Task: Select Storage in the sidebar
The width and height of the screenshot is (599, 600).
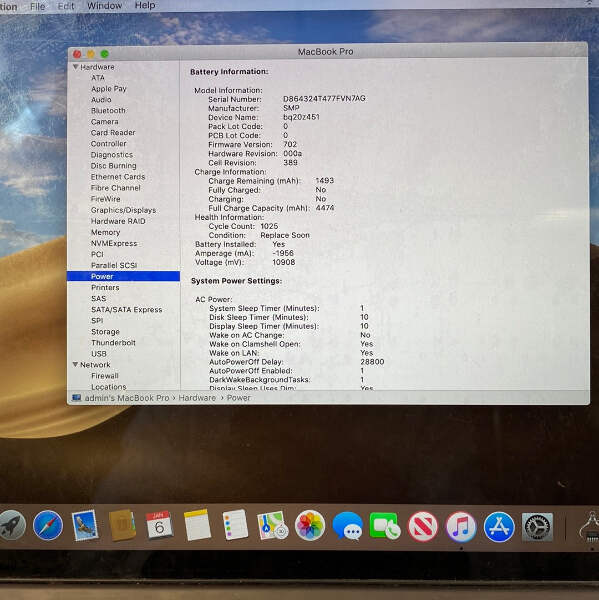Action: coord(105,332)
